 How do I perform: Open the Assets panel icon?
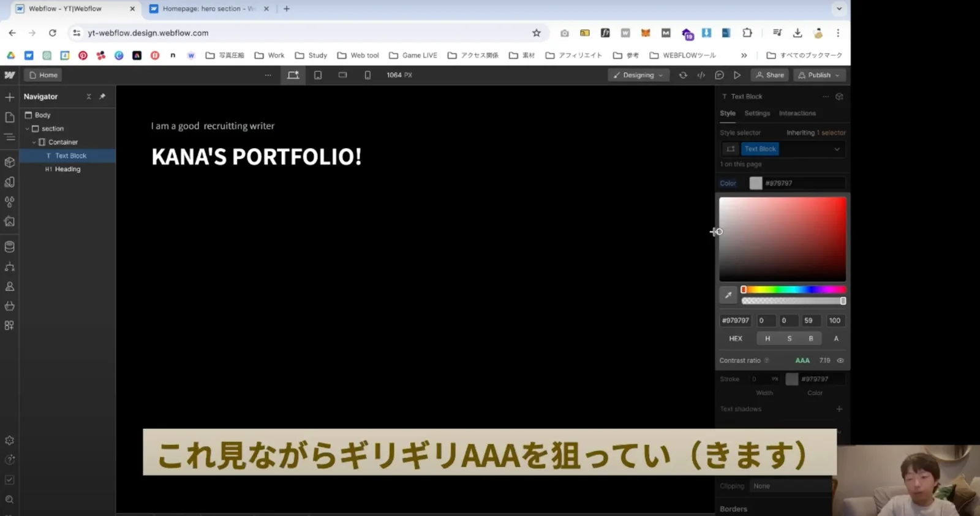(10, 221)
